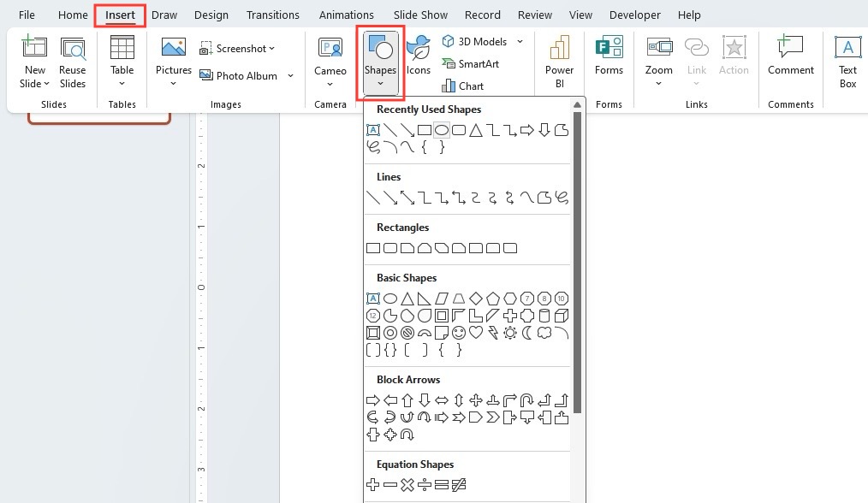
Task: Click the Photo Album button
Action: (239, 76)
